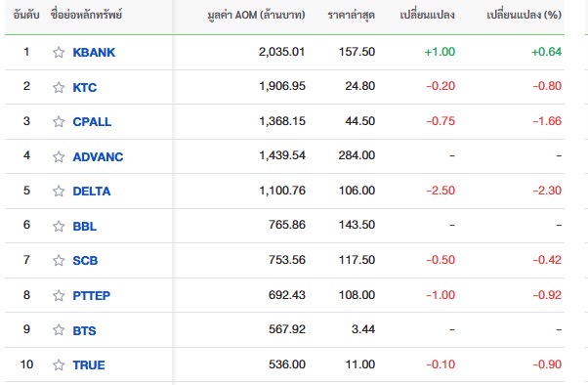Sort by มูลค่า AOM (ล้านบาท) column header
The width and height of the screenshot is (588, 385).
click(x=257, y=15)
